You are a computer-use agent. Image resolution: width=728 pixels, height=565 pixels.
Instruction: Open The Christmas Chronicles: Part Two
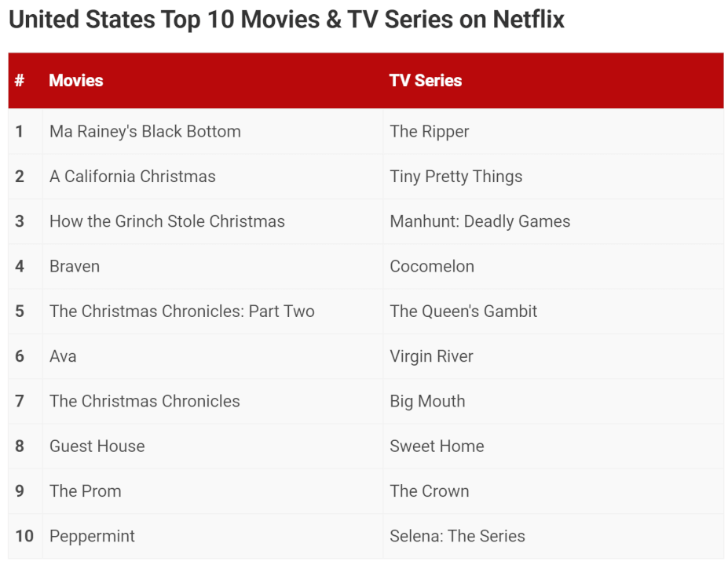click(182, 311)
